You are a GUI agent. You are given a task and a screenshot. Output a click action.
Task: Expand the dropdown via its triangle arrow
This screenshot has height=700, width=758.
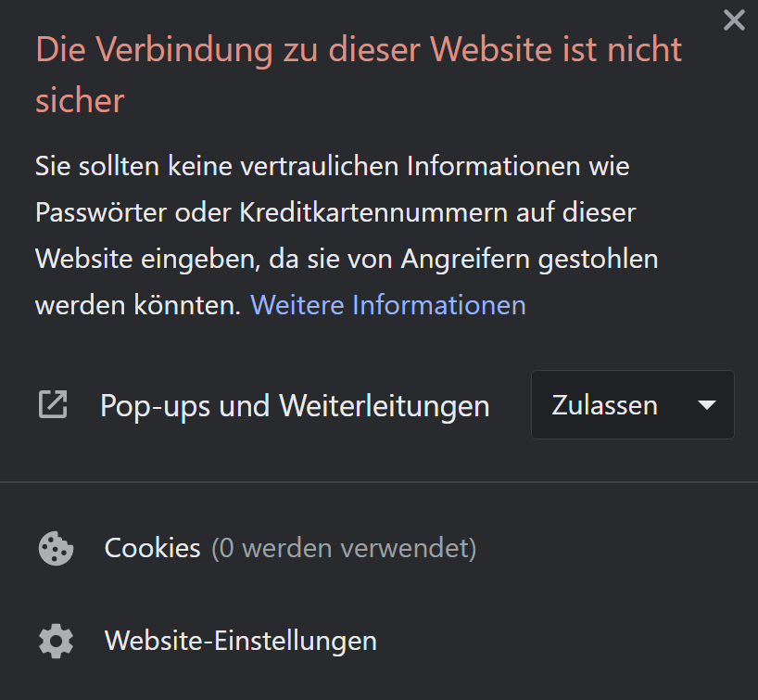point(707,405)
